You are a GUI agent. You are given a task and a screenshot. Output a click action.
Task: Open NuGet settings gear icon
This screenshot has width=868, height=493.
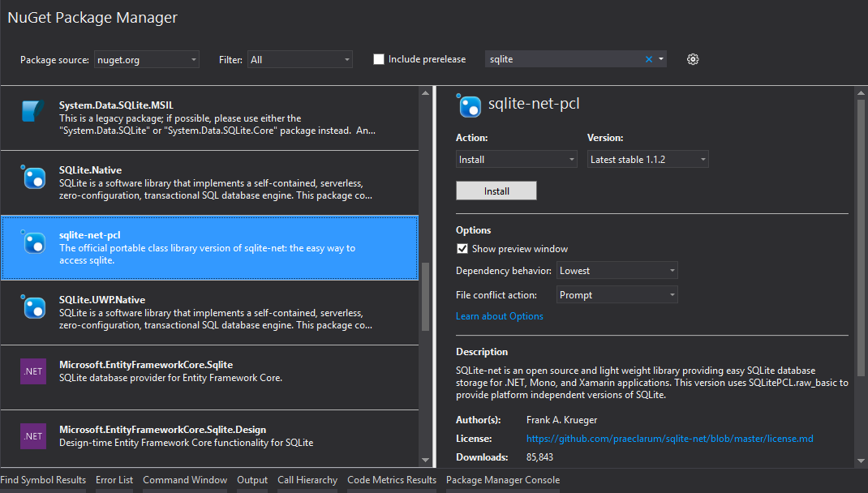coord(693,59)
